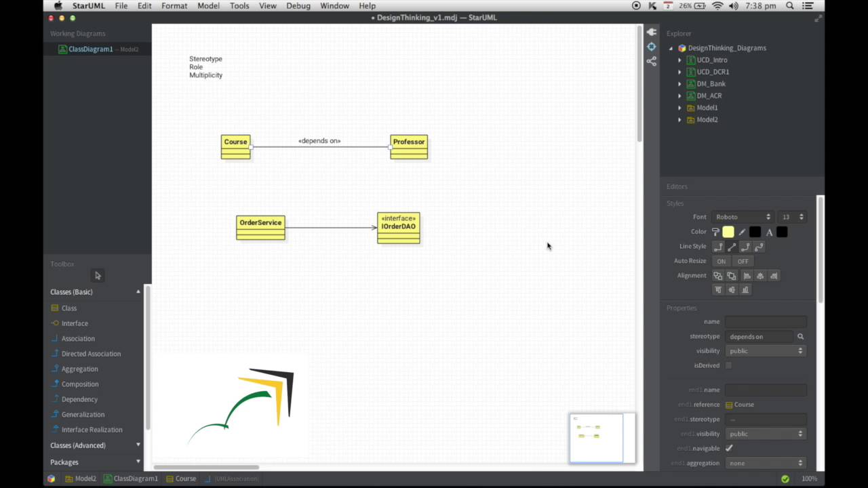The image size is (868, 488).
Task: Toggle the isDerived checkbox
Action: (x=728, y=365)
